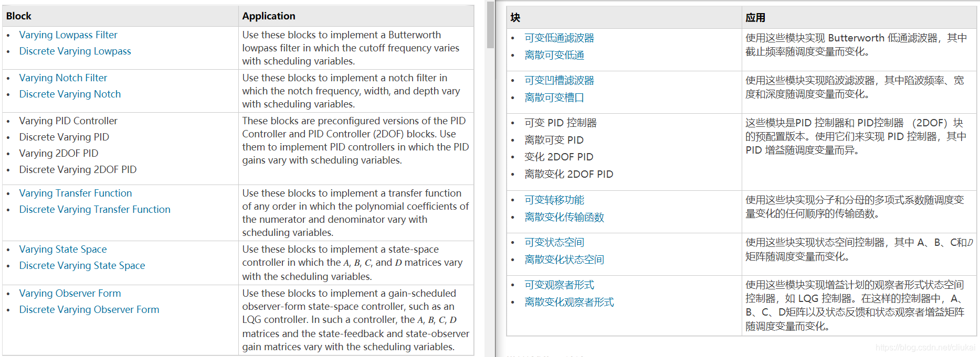980x357 pixels.
Task: Open the Varying State Space link
Action: 63,250
